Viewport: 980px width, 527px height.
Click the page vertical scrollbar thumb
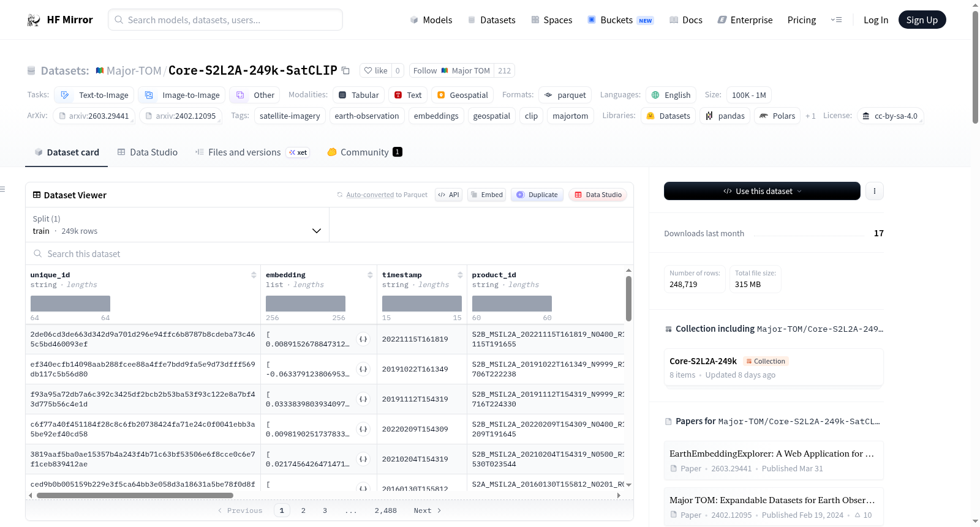tap(975, 67)
